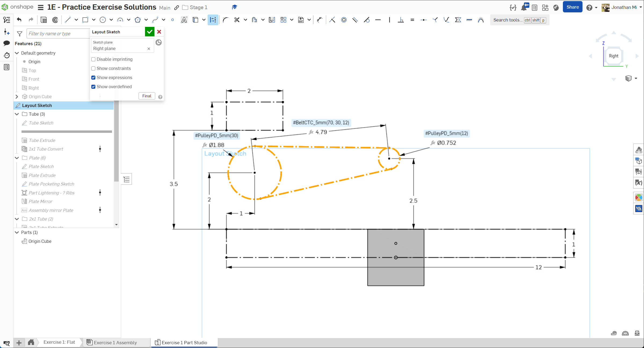The height and width of the screenshot is (348, 644).
Task: Enable Disable imprinting checkbox
Action: [x=93, y=59]
